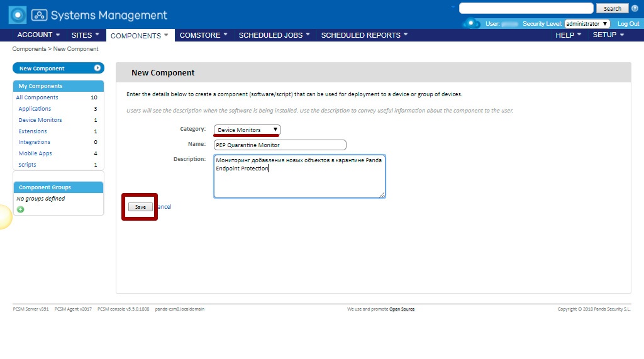Open the ACCOUNT menu
Screen dimensions: 644x359
pyautogui.click(x=38, y=35)
